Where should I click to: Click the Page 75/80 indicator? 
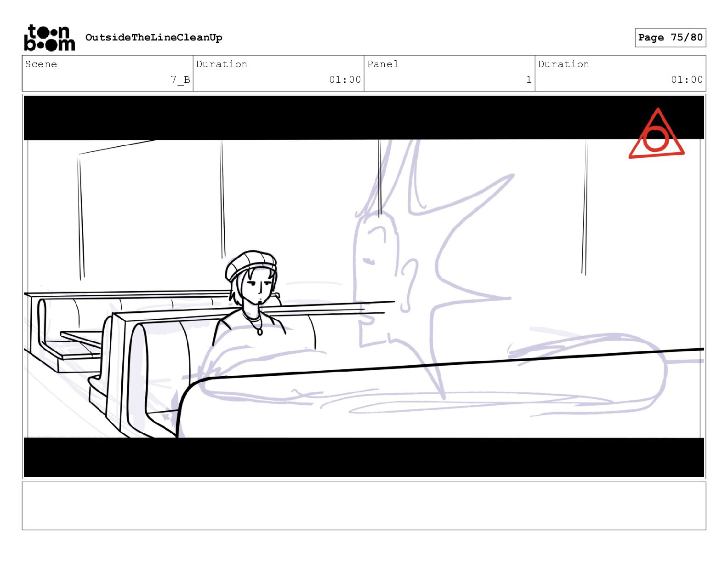point(670,38)
